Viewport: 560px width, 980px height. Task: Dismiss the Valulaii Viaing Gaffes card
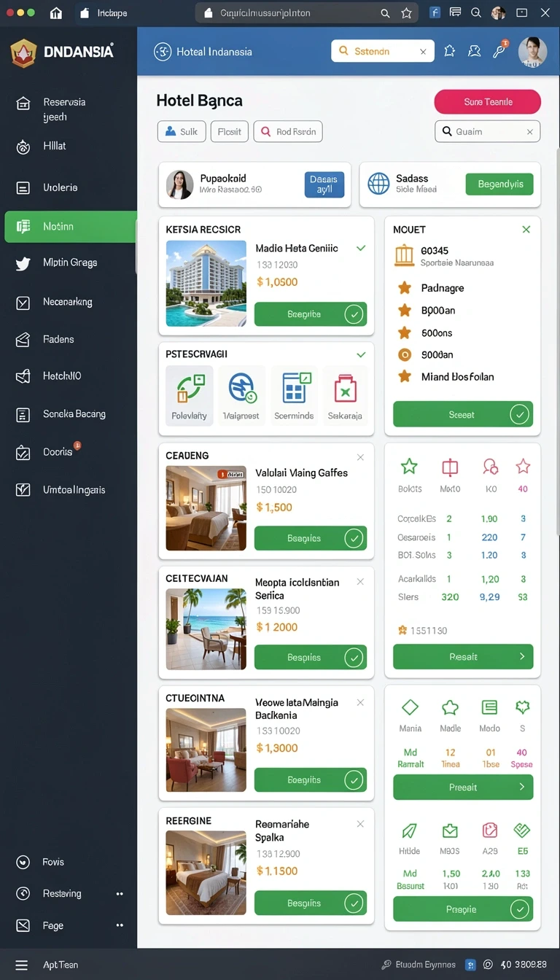point(360,457)
